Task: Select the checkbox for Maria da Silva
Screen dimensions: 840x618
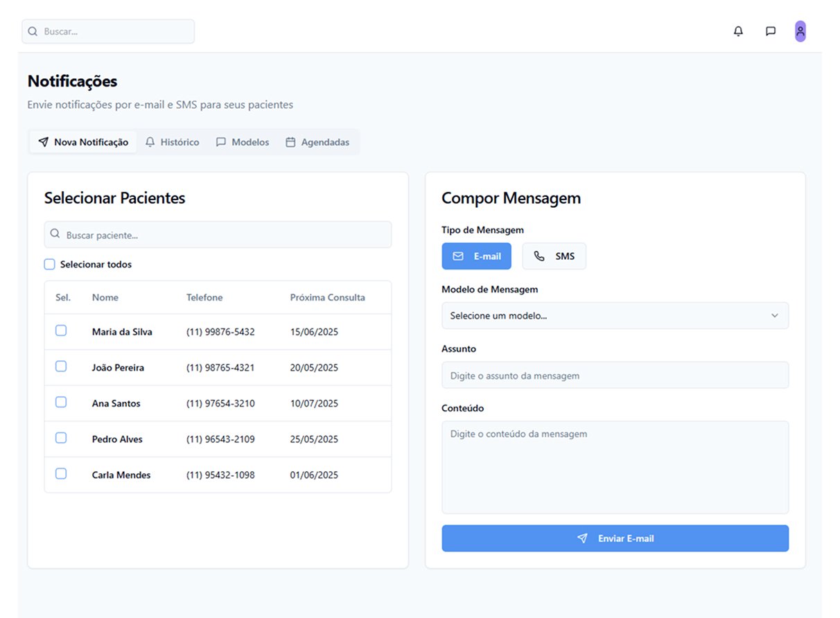Action: coord(61,330)
